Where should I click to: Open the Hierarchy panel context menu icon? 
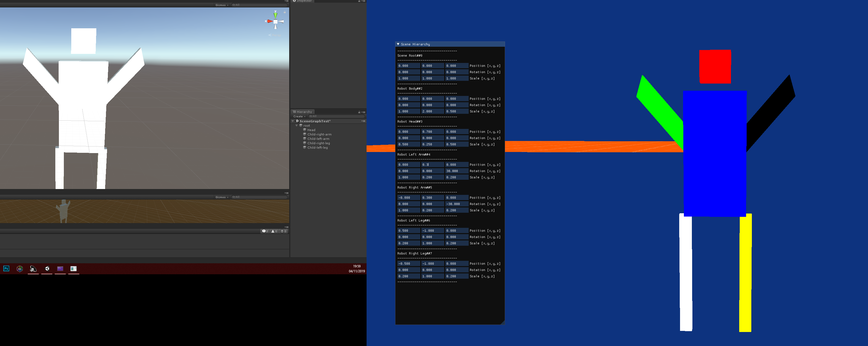[364, 112]
